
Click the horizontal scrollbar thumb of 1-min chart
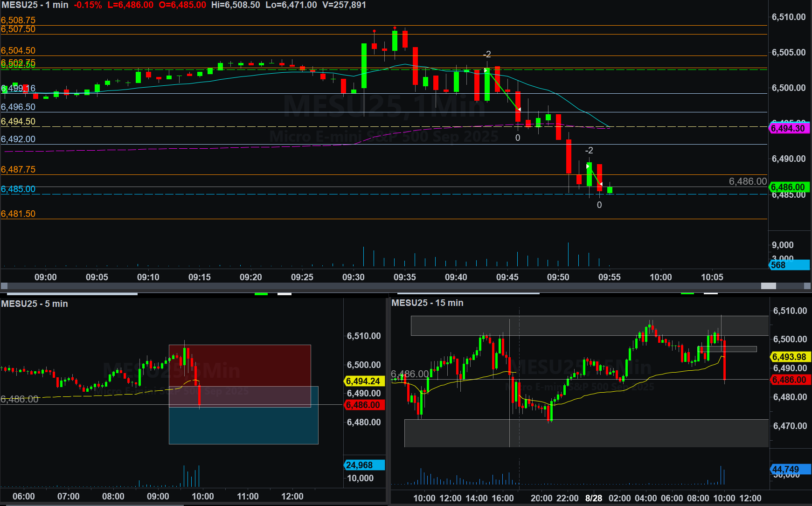(768, 286)
